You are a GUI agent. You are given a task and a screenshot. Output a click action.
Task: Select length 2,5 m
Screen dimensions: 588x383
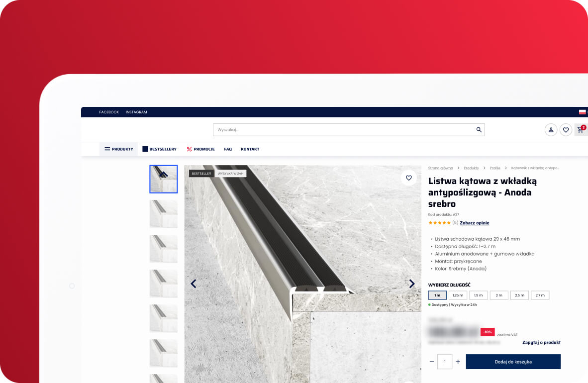[x=520, y=295]
